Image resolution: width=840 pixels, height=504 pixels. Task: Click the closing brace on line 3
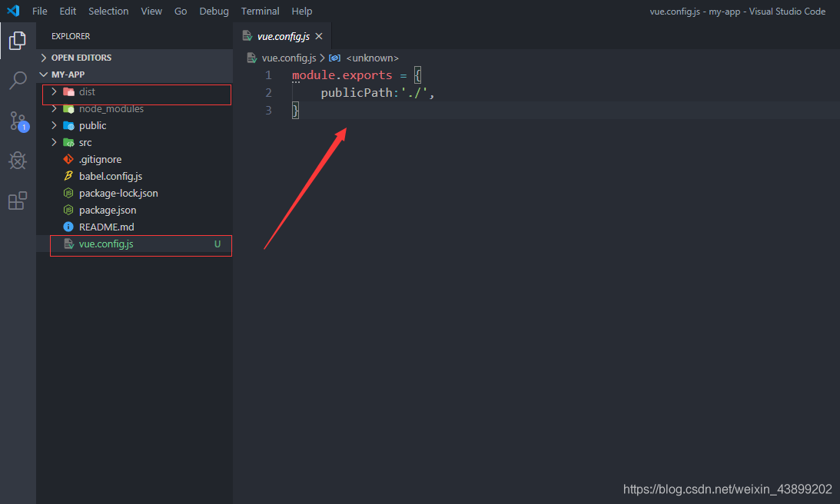295,111
